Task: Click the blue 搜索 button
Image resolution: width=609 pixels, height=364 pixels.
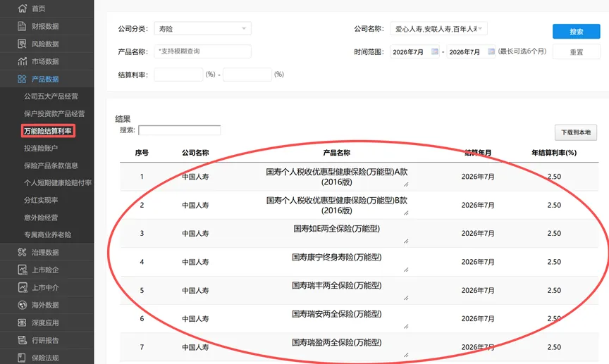Action: [577, 32]
